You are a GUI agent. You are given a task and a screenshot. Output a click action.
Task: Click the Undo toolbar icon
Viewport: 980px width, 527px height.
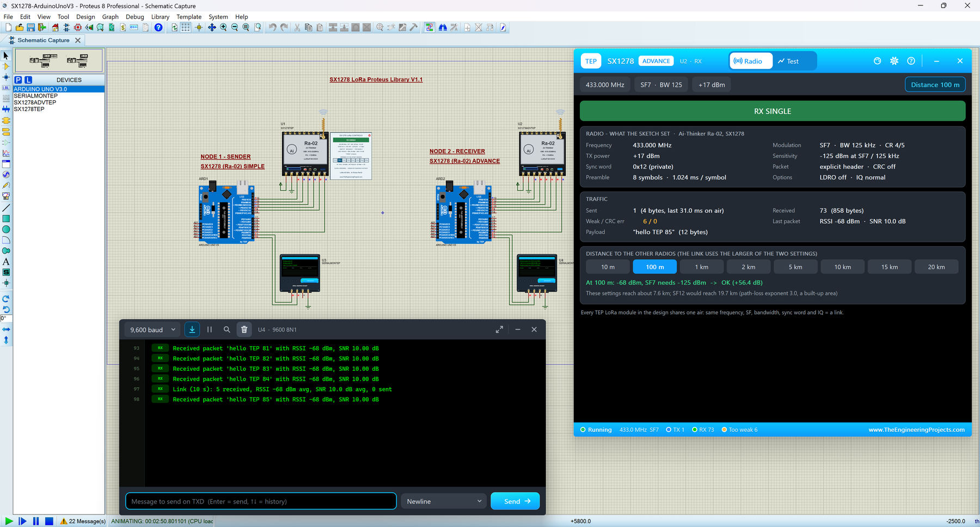[x=272, y=27]
